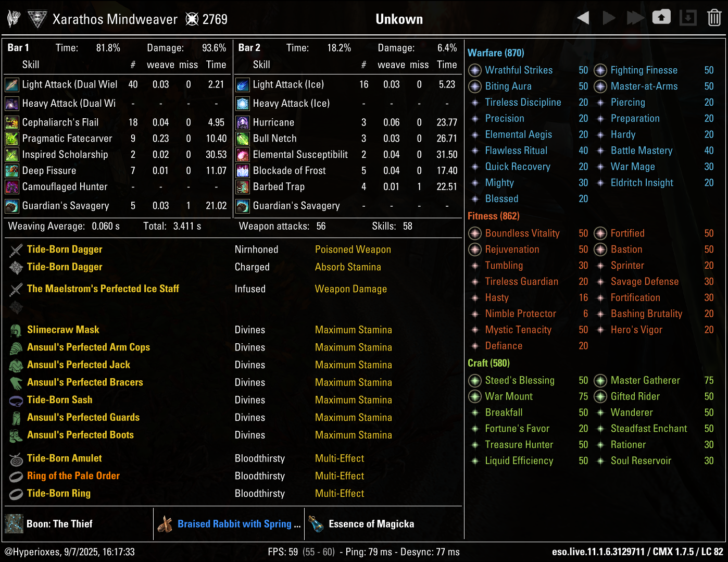Toggle the Wrathful Strikes slotted star
The width and height of the screenshot is (728, 562).
474,70
